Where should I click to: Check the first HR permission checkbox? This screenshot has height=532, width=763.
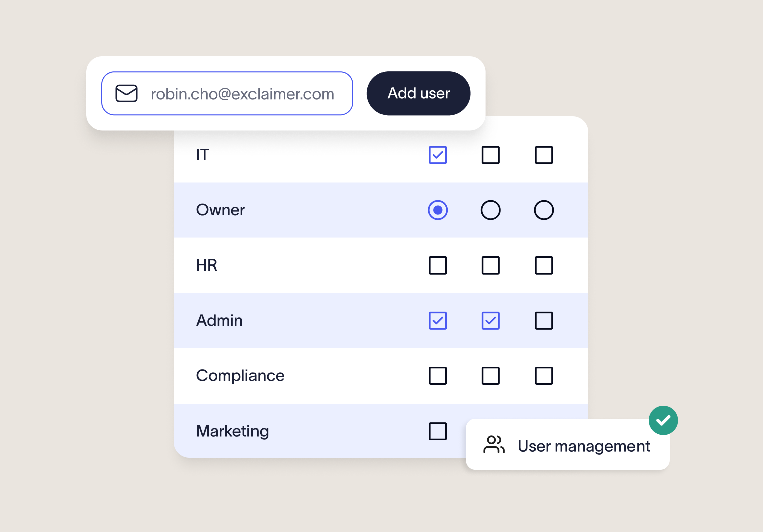click(438, 265)
